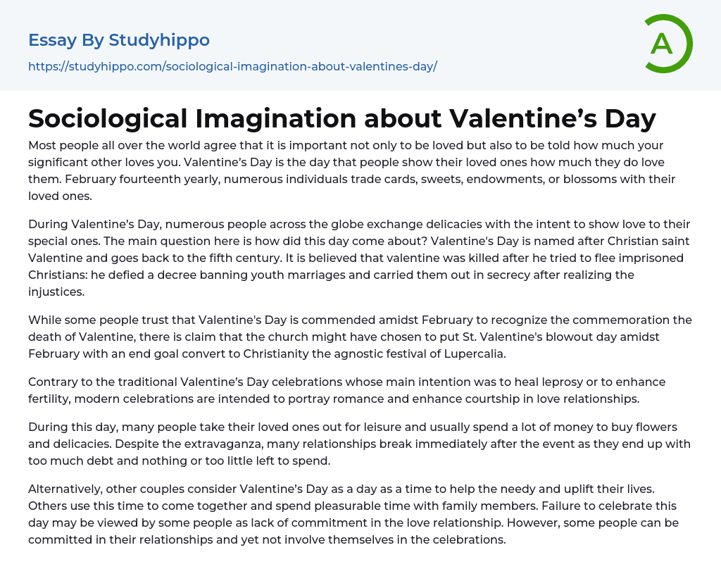Click the green Studyhippo A logo
The width and height of the screenshot is (721, 588).
click(x=667, y=44)
